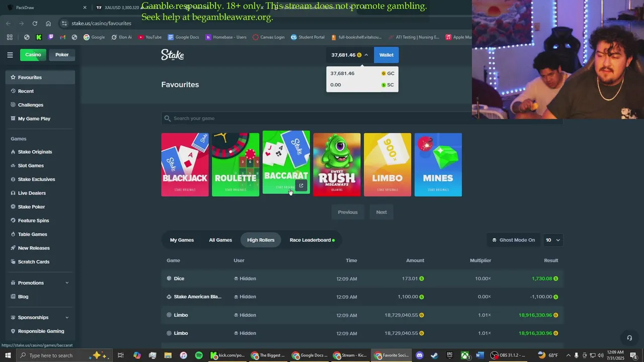
Task: Open Scratch Cards in the sidebar
Action: (40, 261)
